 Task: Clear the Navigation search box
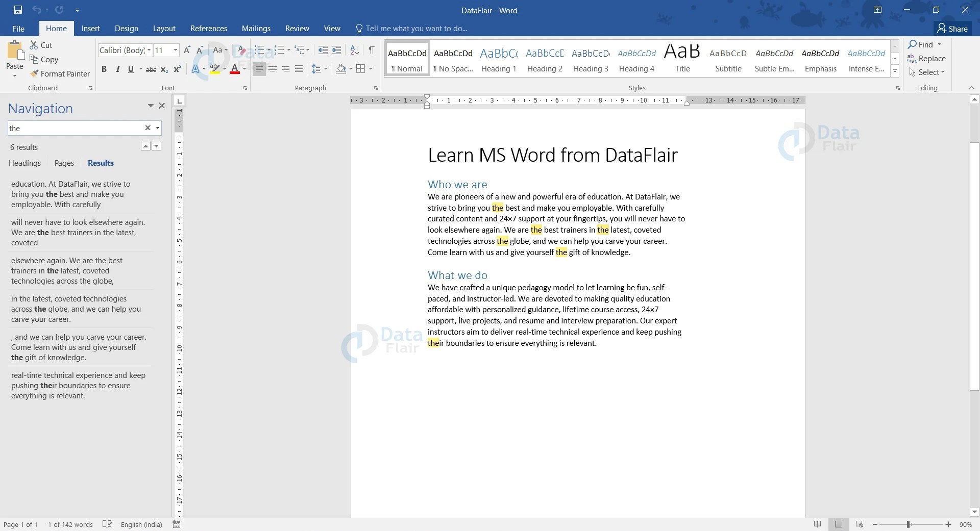pos(148,128)
